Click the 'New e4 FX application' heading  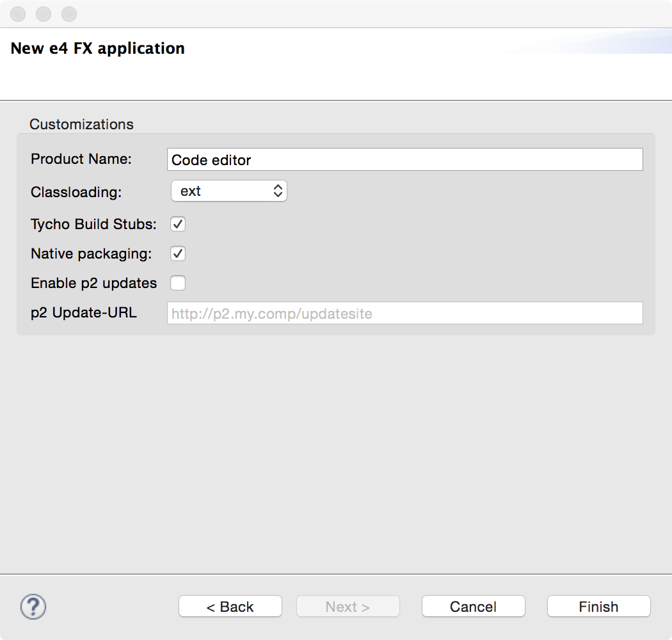98,49
